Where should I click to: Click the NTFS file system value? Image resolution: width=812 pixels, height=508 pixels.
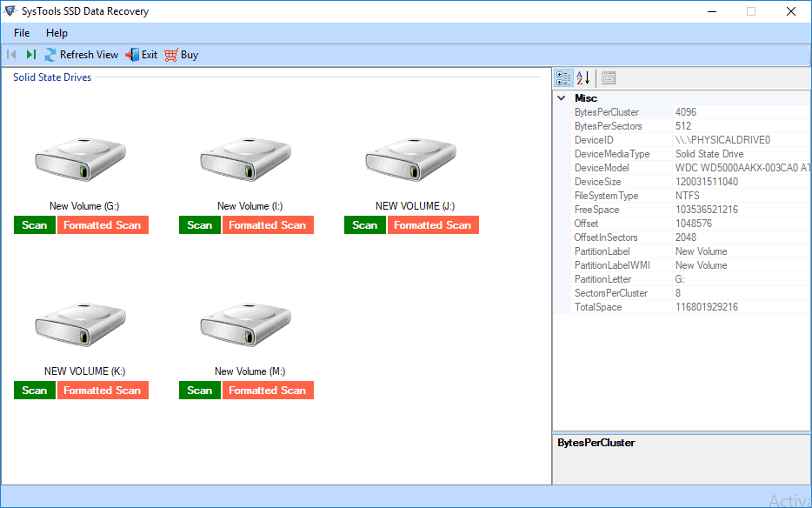tap(687, 196)
